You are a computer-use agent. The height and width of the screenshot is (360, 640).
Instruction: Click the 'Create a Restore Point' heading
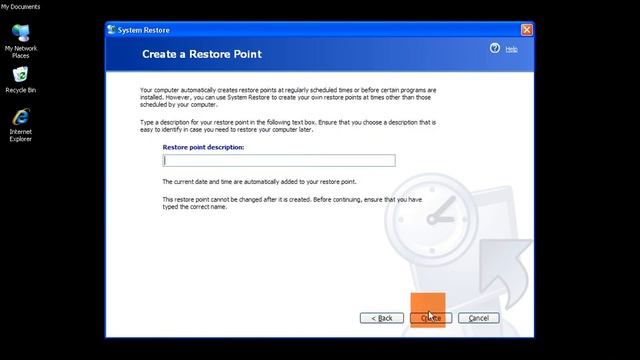point(202,54)
